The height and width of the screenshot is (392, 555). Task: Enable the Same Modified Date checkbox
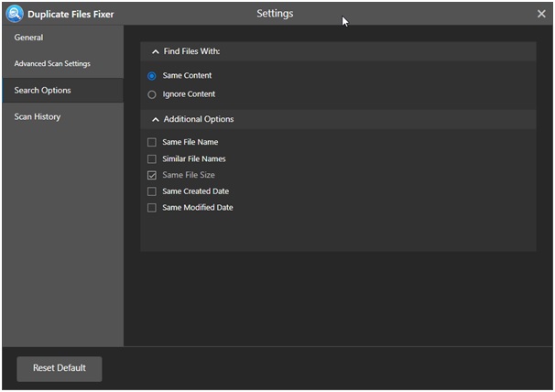[x=152, y=208]
